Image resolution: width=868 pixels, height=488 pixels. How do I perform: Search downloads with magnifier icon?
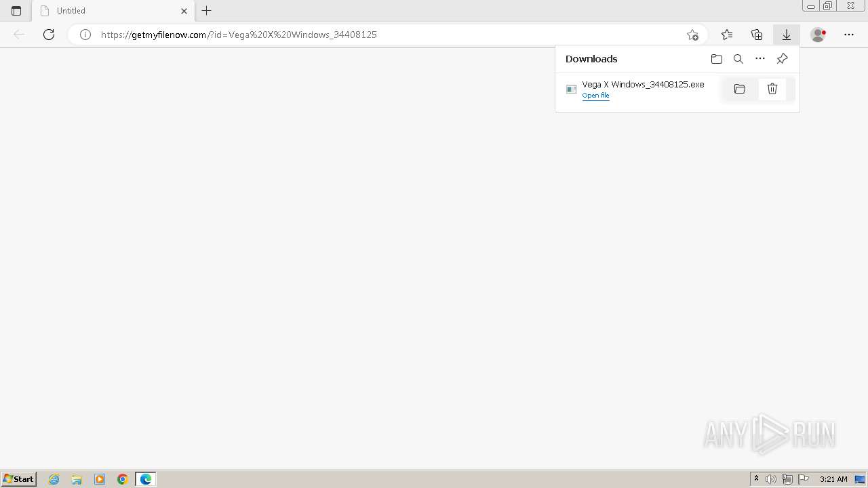[738, 59]
